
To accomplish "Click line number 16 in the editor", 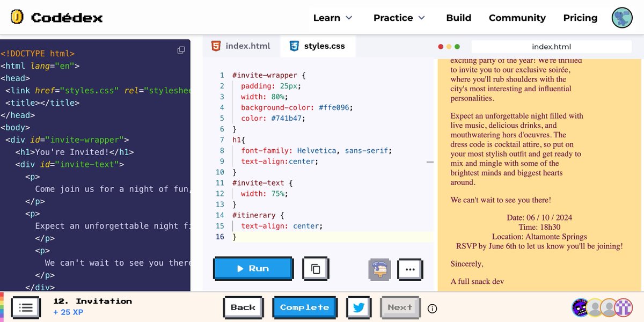I will 219,236.
